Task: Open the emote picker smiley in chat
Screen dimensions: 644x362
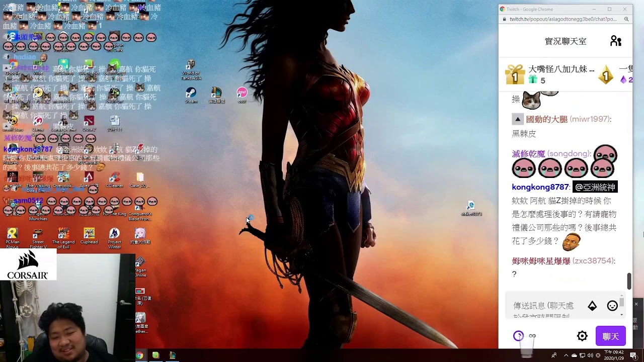Action: [612, 306]
